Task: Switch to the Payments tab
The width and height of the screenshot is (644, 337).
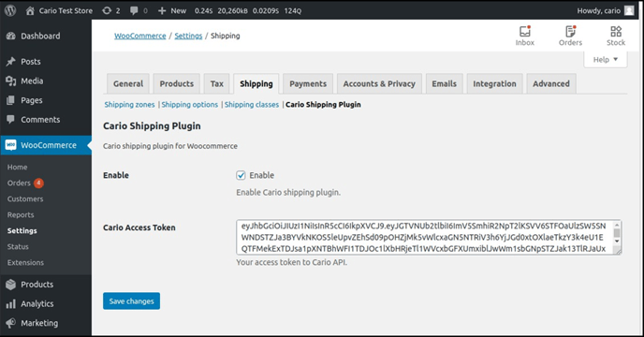Action: coord(308,84)
